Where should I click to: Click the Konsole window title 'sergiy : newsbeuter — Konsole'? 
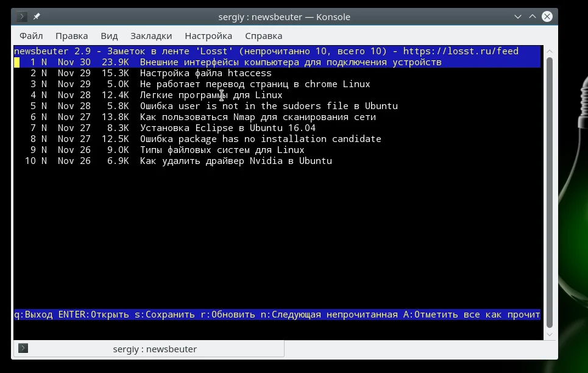click(x=284, y=17)
